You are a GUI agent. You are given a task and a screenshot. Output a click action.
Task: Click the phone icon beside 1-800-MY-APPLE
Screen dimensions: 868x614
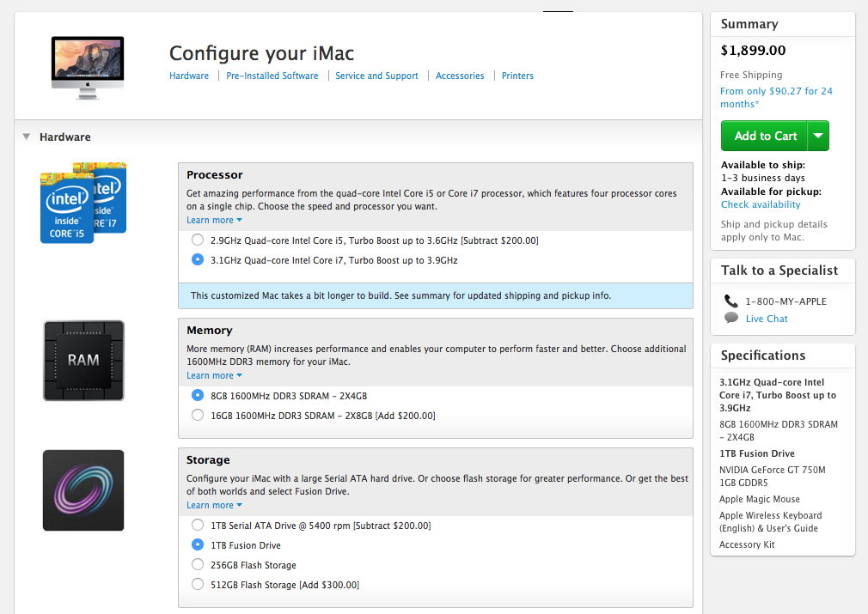point(731,301)
